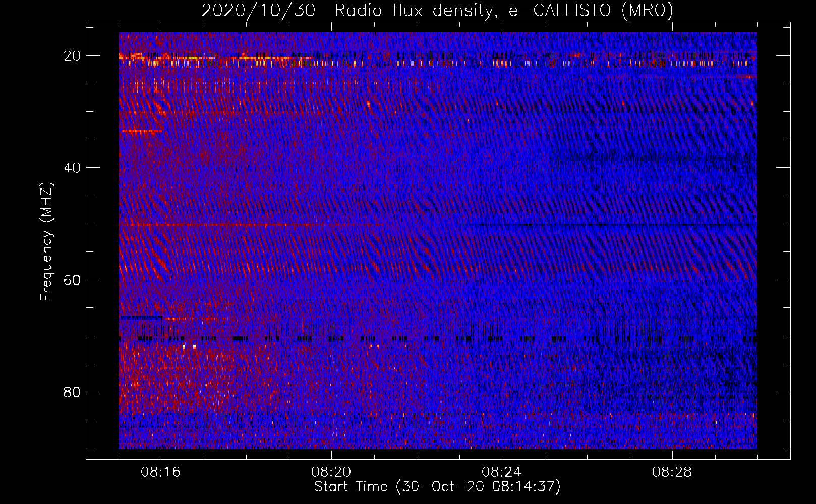Click the '08:24' time tick label
Viewport: 816px width, 504px height.
pyautogui.click(x=502, y=472)
